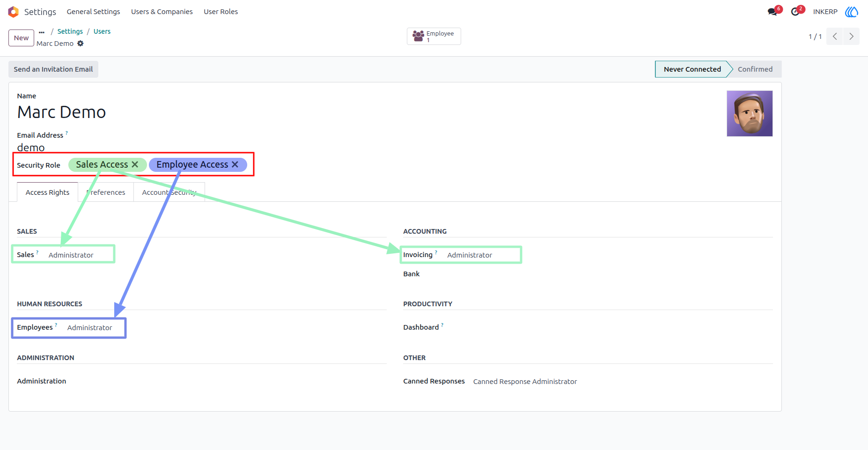Open User Roles menu

221,12
